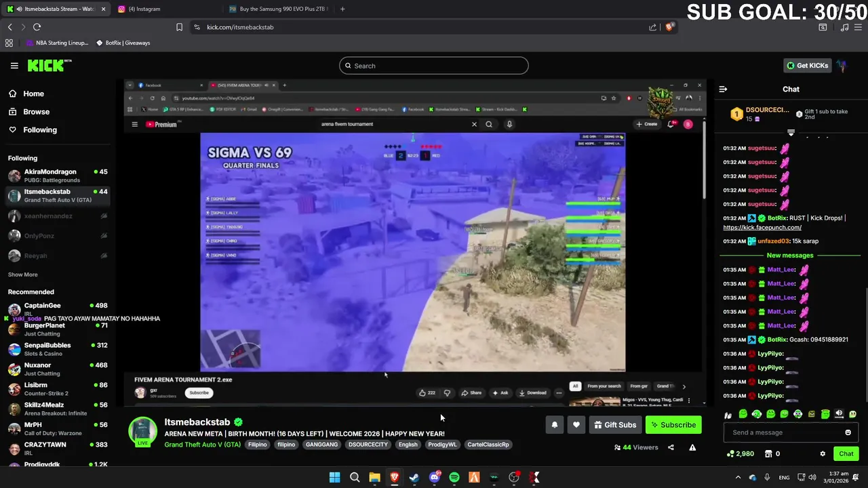Open the Kick hamburger menu
The height and width of the screenshot is (488, 868).
14,66
